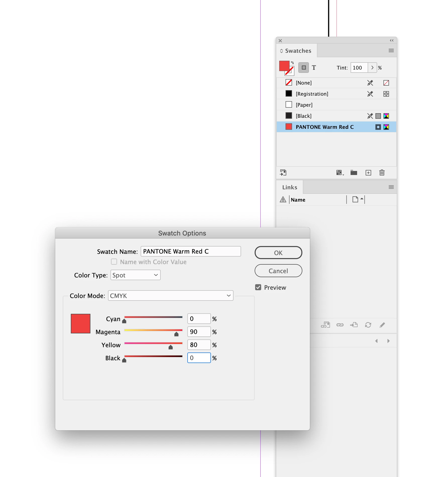This screenshot has height=477, width=448.
Task: Click the Yellow percentage field
Action: (199, 345)
